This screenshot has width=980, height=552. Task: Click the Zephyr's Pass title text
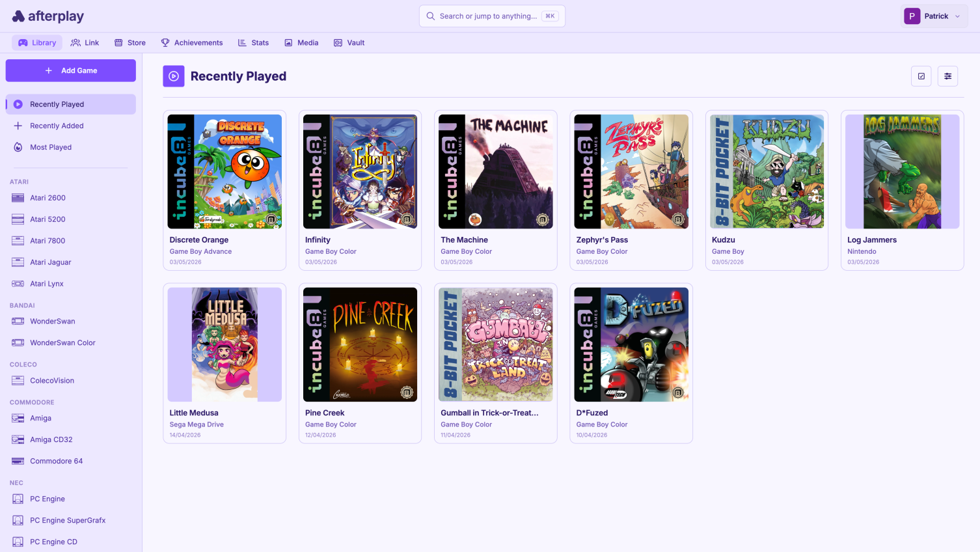(602, 240)
